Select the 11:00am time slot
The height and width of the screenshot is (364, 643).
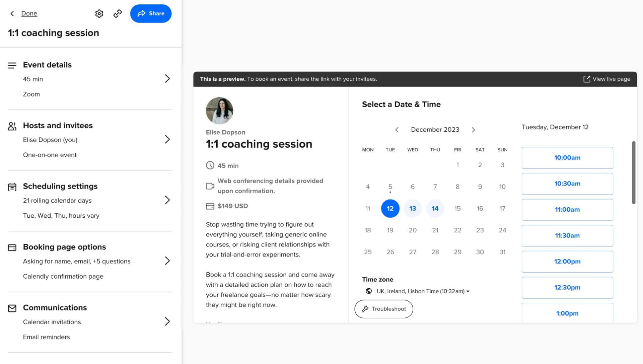click(x=568, y=210)
